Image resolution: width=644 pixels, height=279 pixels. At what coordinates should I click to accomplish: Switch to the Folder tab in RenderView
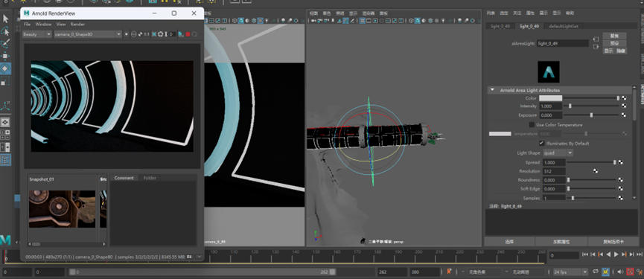coord(150,178)
